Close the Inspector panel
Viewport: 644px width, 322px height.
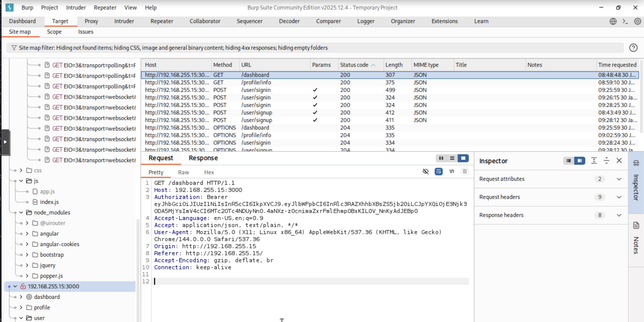coord(619,160)
